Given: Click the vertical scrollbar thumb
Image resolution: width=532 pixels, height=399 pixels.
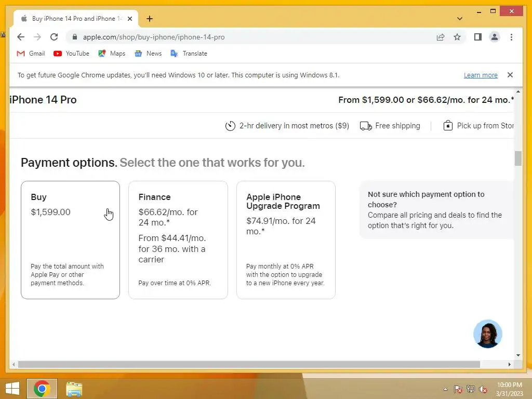Looking at the screenshot, I should click(x=518, y=158).
